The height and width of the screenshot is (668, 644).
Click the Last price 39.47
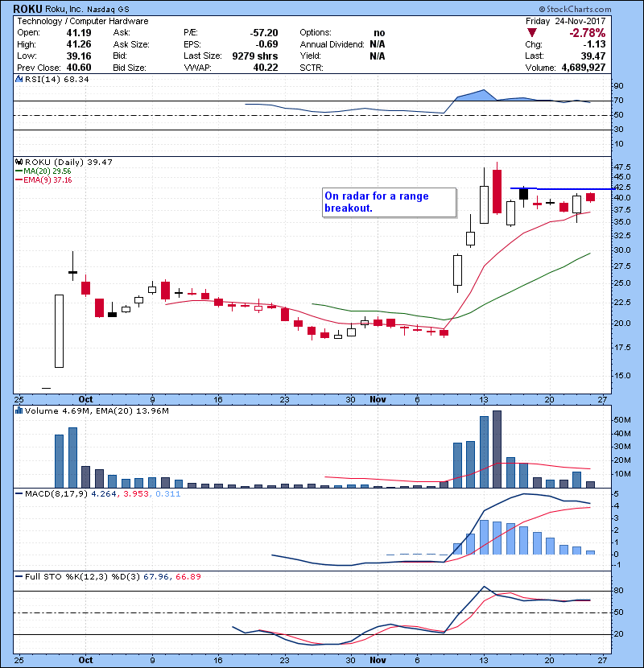593,56
